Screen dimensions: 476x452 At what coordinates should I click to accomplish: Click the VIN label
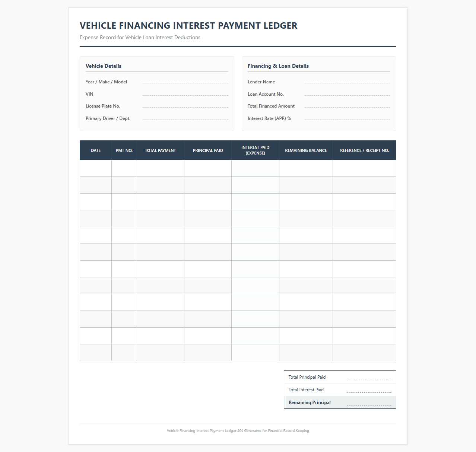coord(89,94)
